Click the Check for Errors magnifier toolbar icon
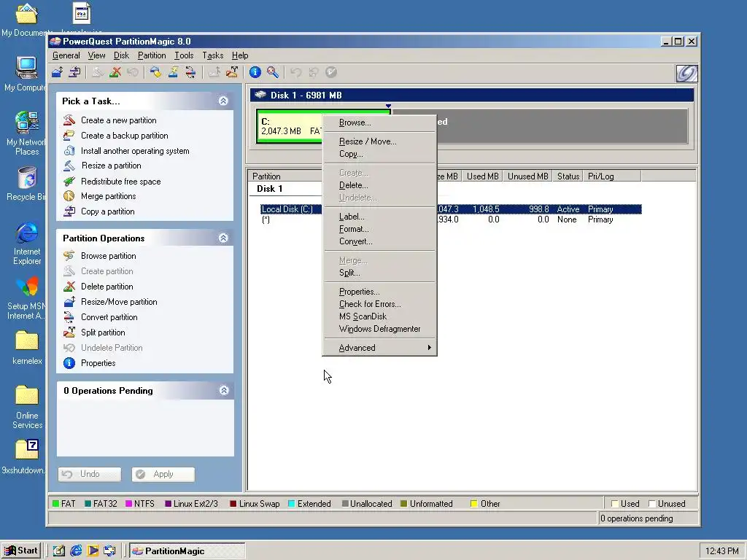Viewport: 747px width, 560px height. click(273, 72)
